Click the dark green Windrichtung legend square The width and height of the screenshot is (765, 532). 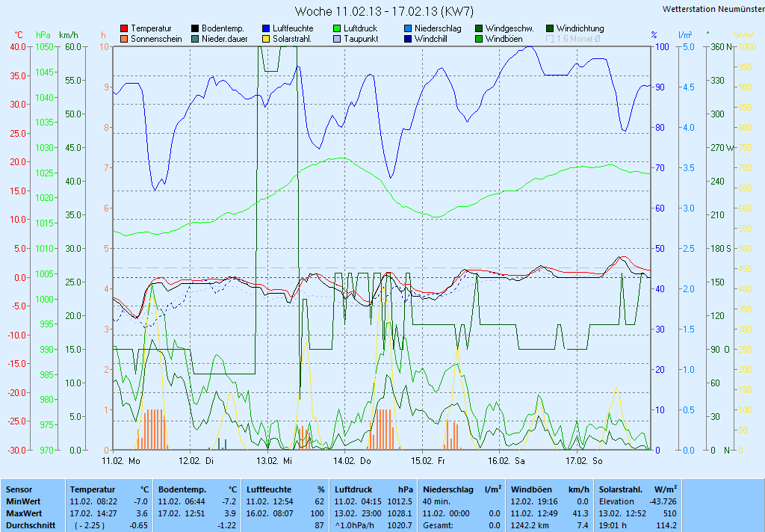click(550, 29)
